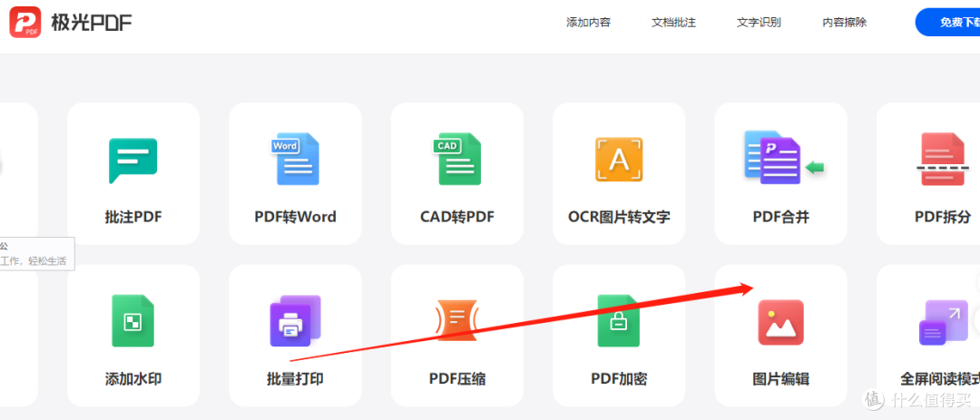Image resolution: width=980 pixels, height=420 pixels.
Task: Open the PDF拆分 label
Action: 943,217
